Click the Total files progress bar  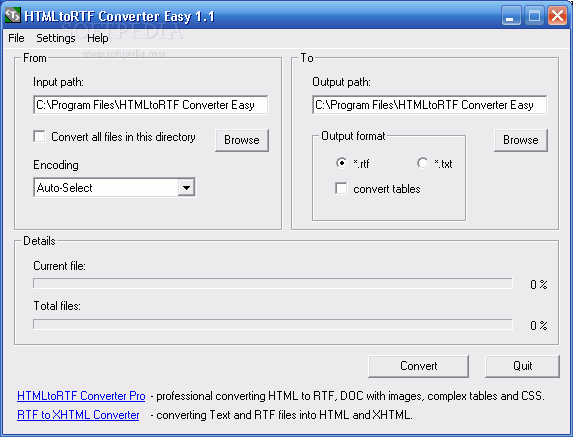[x=273, y=324]
